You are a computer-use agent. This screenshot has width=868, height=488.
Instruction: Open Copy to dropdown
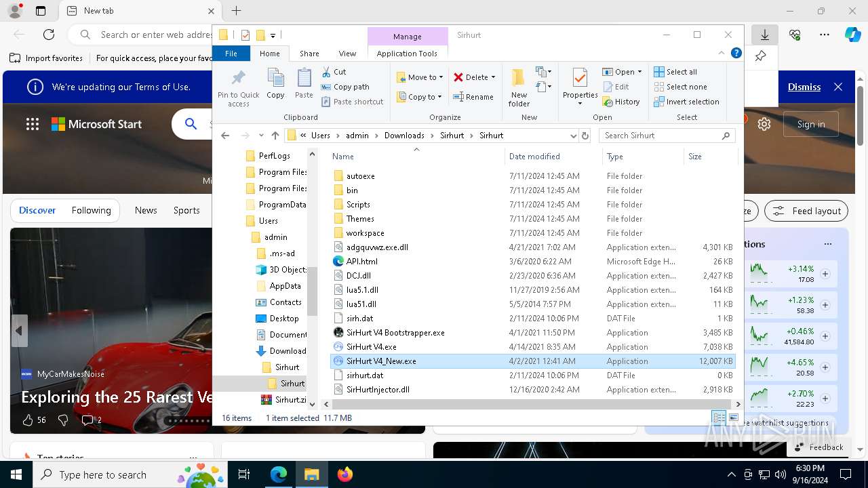point(419,97)
